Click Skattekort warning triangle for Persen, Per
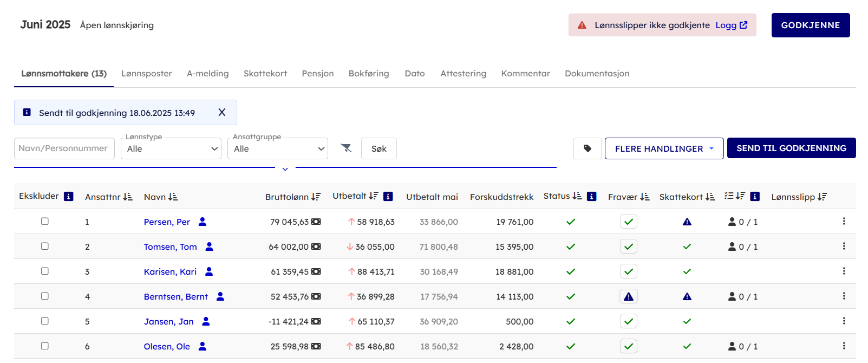 point(687,222)
